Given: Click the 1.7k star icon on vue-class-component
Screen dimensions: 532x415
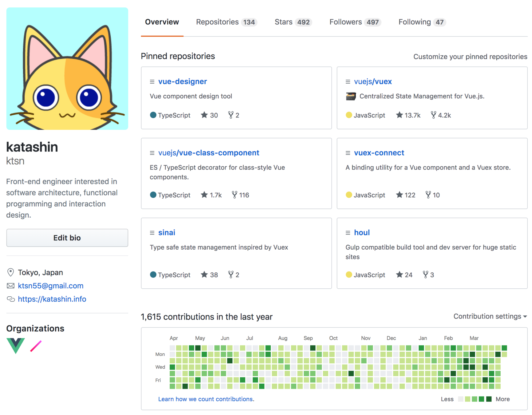Looking at the screenshot, I should click(x=204, y=195).
